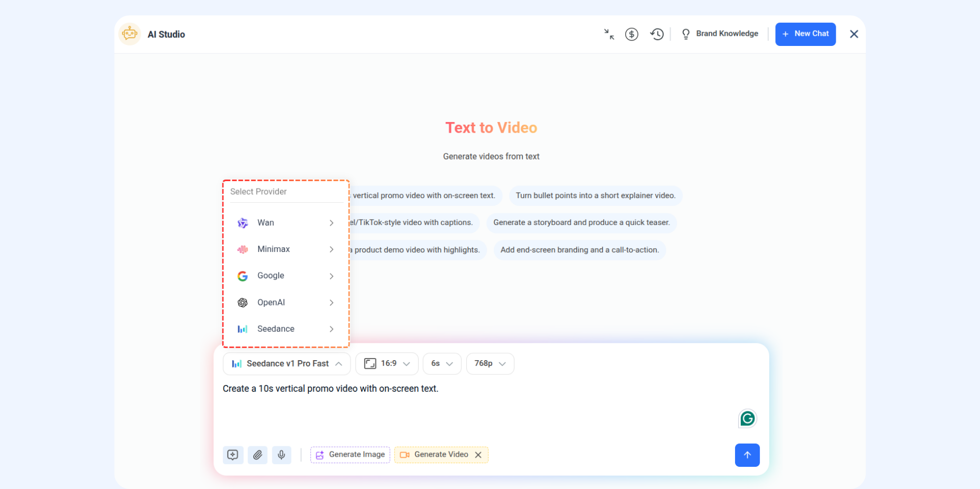Open the 768p resolution dropdown

(490, 364)
